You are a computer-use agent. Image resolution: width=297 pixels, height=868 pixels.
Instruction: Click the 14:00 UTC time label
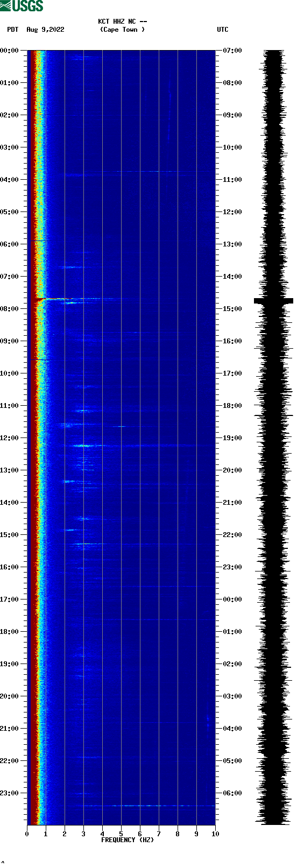[x=232, y=277]
